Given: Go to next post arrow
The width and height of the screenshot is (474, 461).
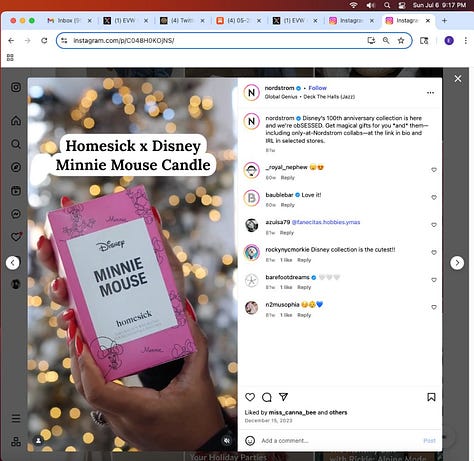Looking at the screenshot, I should pos(457,263).
